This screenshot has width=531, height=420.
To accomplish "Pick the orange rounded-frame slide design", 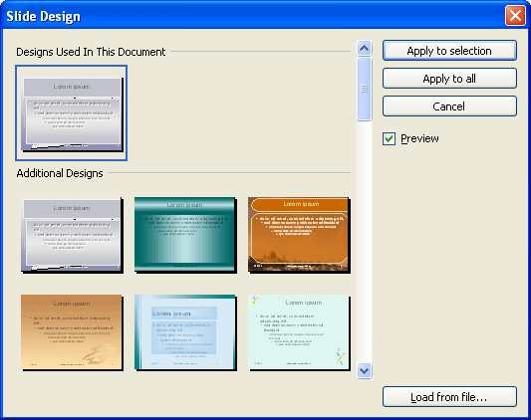I will pos(299,236).
